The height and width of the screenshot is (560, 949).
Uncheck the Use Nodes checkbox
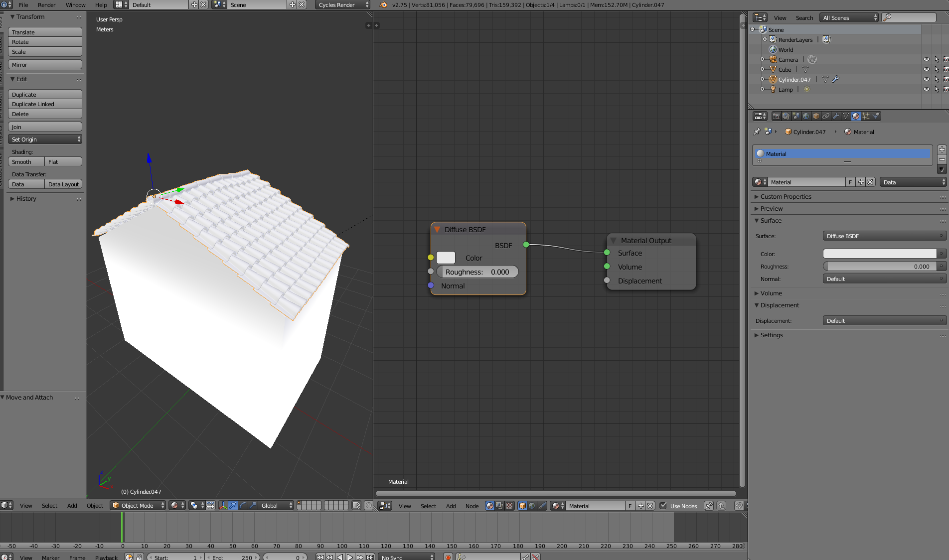click(x=663, y=506)
